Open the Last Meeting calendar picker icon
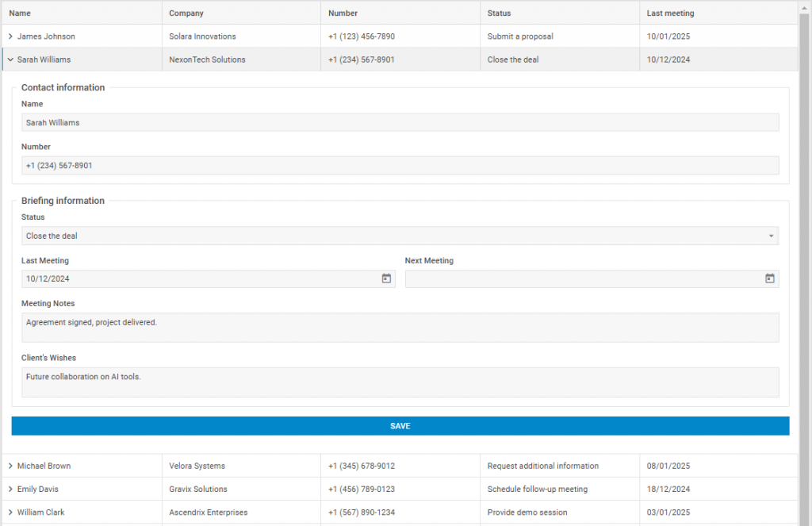 coord(386,278)
